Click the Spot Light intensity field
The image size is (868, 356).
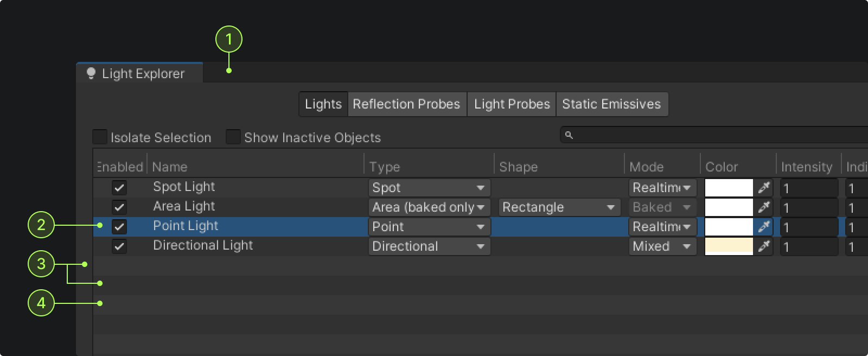808,188
